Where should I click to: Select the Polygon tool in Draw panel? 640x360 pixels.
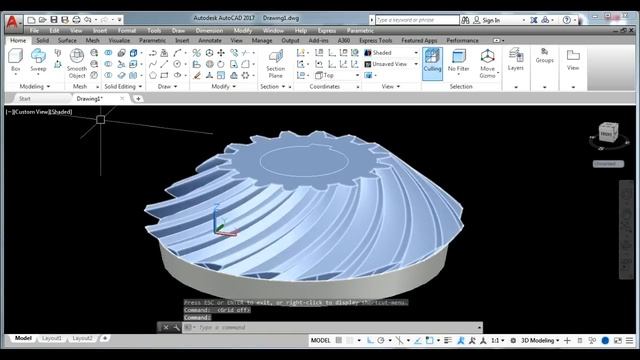coord(153,75)
